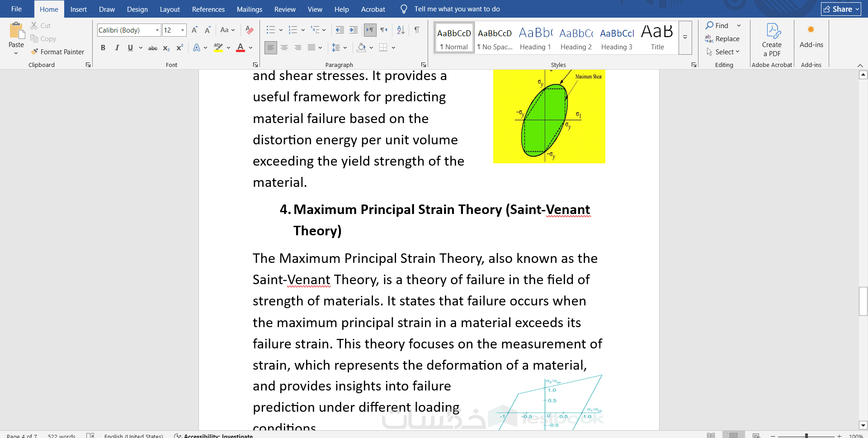Open Change Case dropdown
Image resolution: width=868 pixels, height=438 pixels.
click(x=227, y=30)
